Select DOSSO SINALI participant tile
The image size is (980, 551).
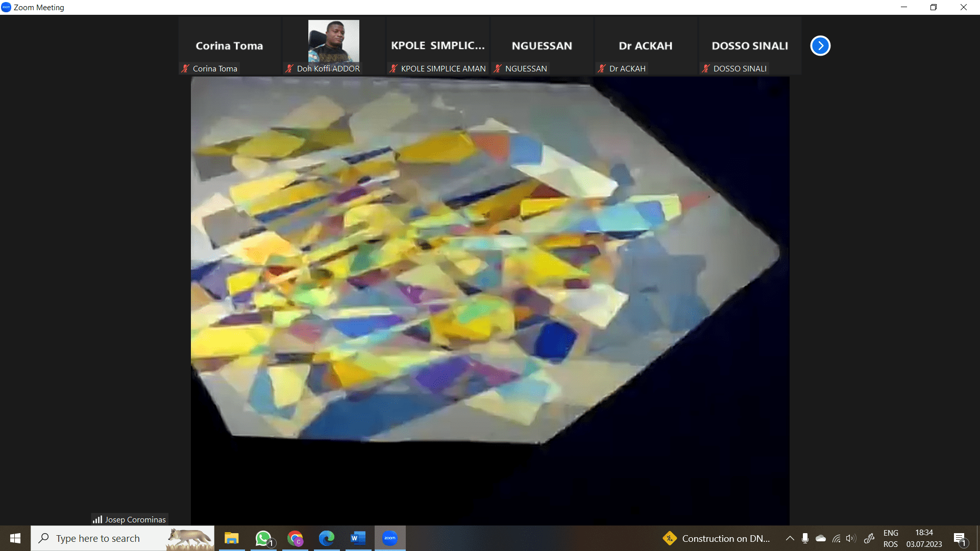(750, 46)
